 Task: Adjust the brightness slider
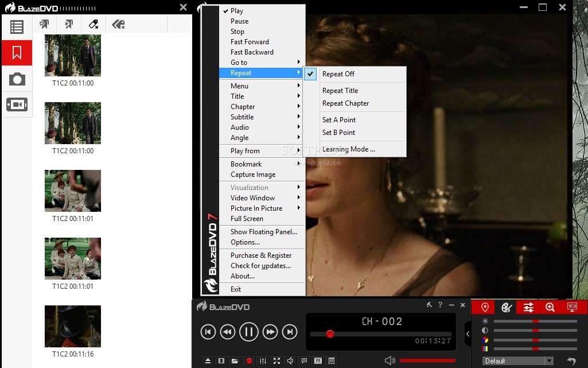pyautogui.click(x=535, y=321)
